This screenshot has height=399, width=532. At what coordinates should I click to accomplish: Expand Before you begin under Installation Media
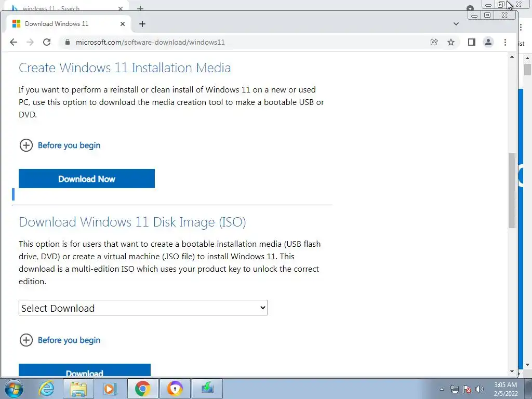pos(60,145)
